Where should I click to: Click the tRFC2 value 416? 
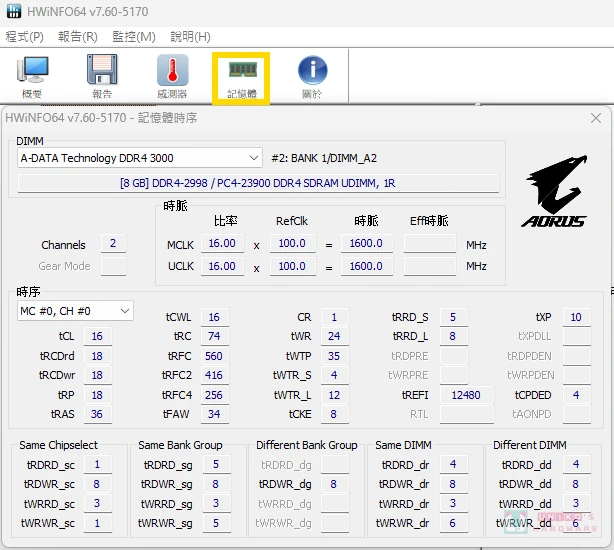tap(215, 375)
